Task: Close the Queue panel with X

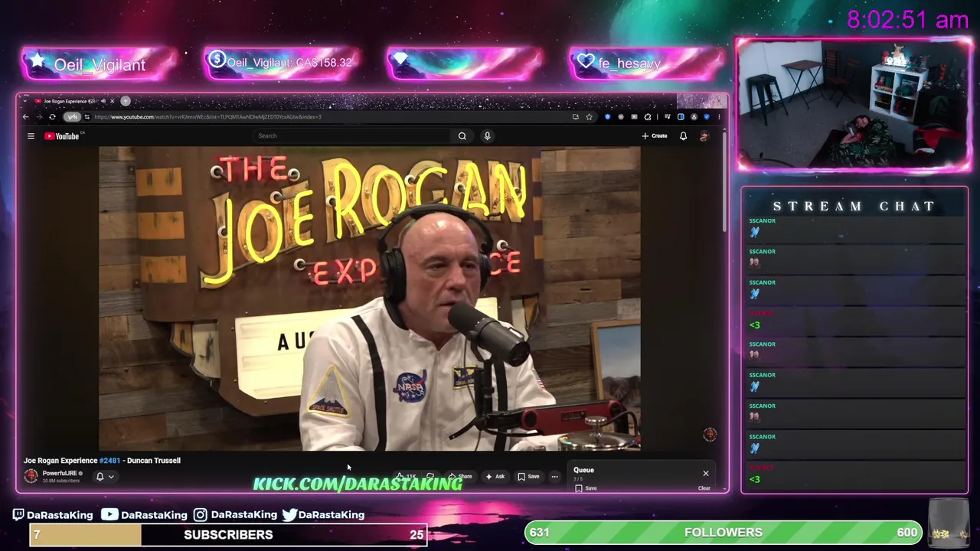Action: [x=706, y=473]
